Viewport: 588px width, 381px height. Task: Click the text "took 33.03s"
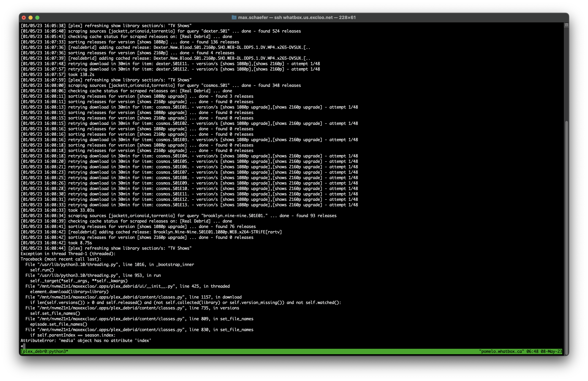tap(81, 210)
